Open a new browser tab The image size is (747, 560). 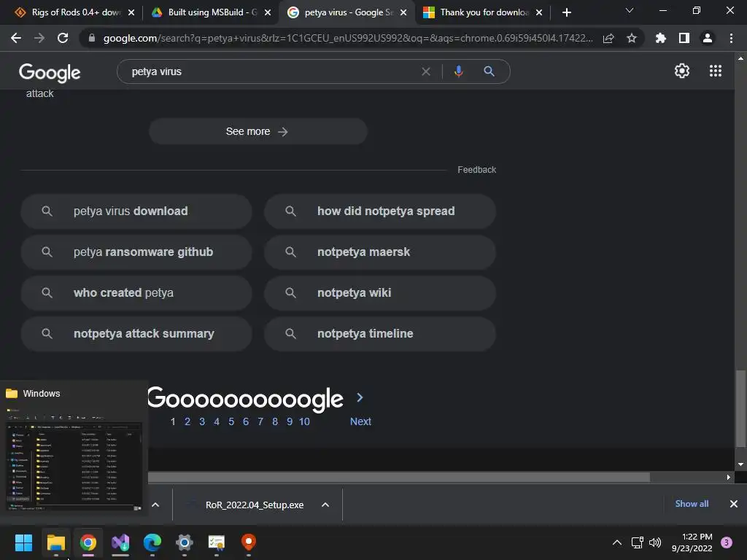pos(566,12)
